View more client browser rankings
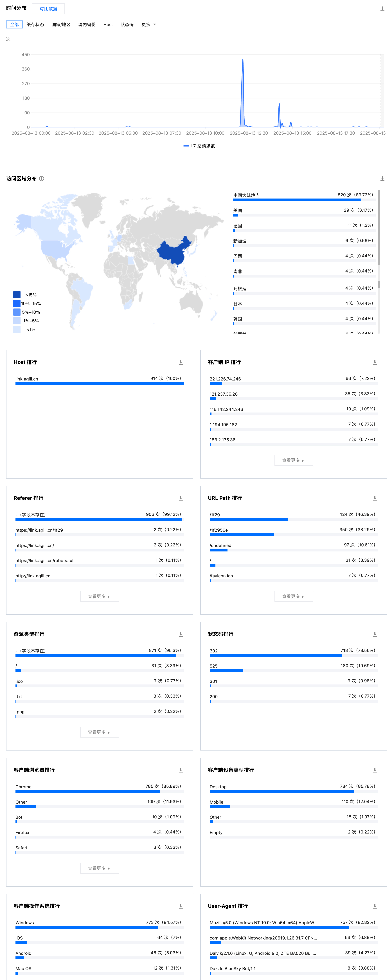Screen dimensions: 392x980 [x=99, y=868]
